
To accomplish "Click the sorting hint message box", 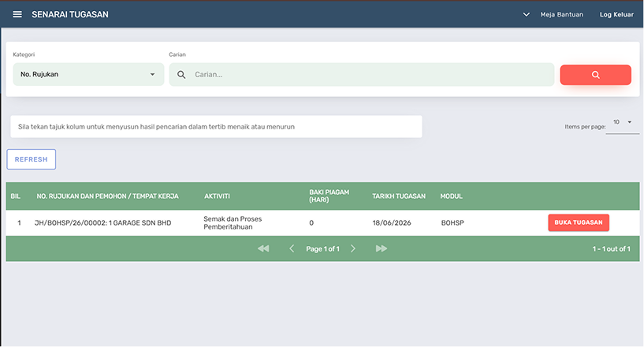I will 216,127.
